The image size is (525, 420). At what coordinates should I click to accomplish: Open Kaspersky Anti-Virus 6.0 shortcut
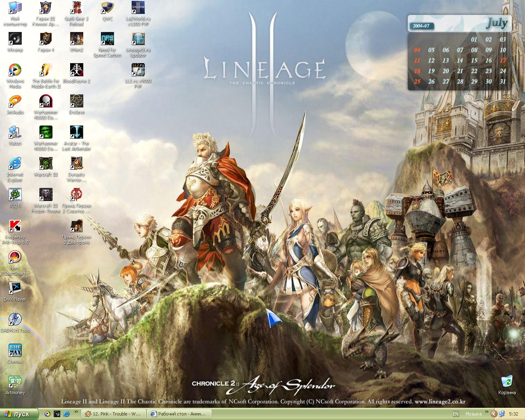15,232
